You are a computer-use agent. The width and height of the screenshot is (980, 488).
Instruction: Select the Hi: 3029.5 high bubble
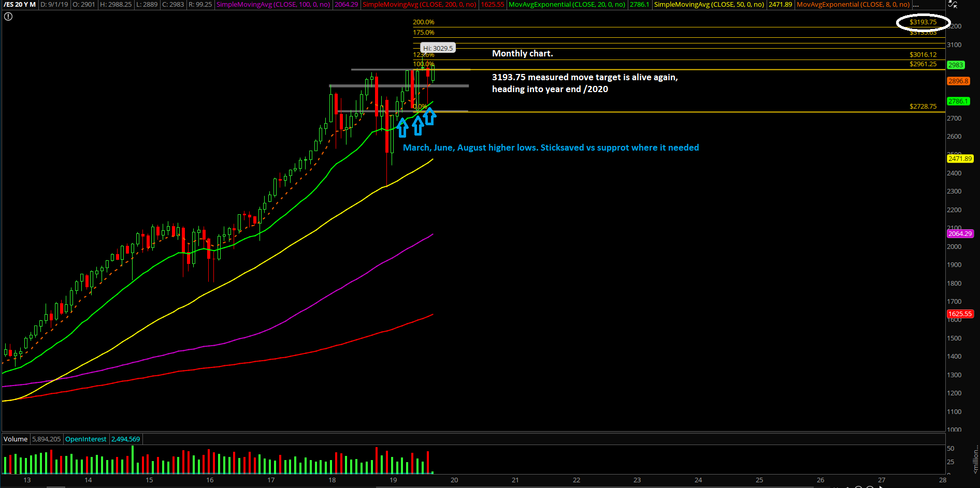[x=438, y=48]
